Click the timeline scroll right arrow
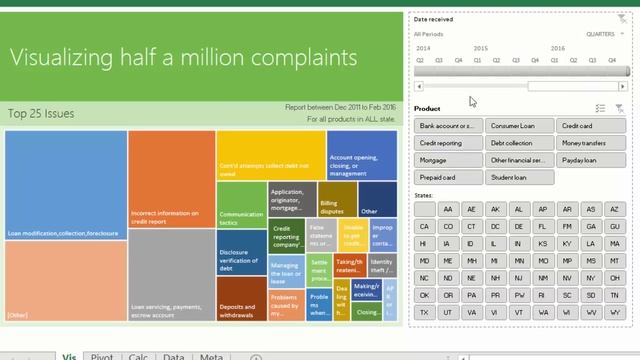 [x=622, y=86]
